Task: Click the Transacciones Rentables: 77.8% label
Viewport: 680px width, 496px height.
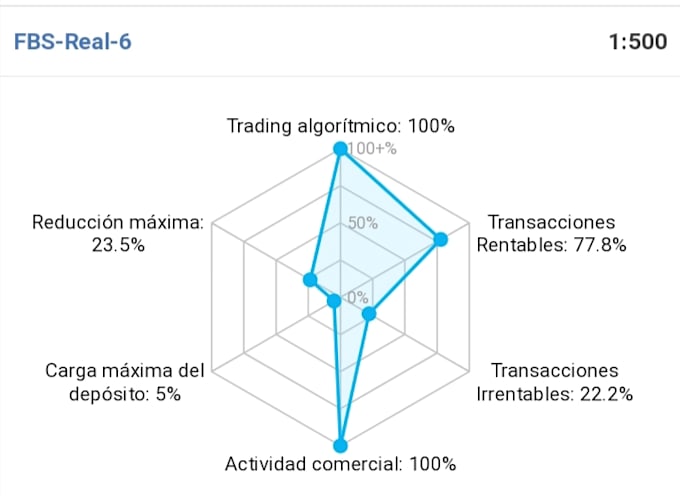Action: coord(551,234)
